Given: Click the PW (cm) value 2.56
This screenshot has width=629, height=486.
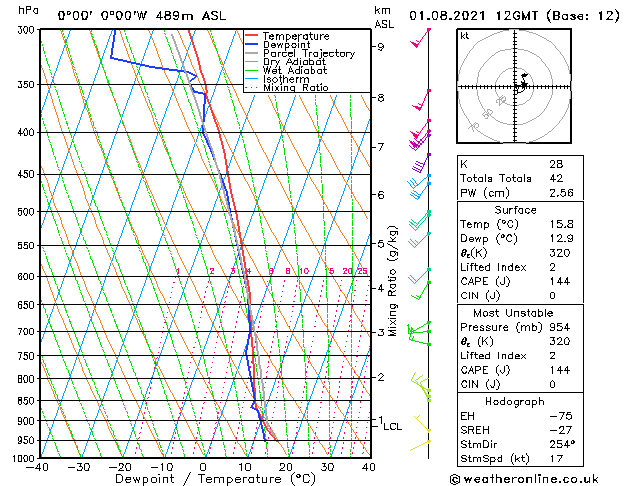Looking at the screenshot, I should [561, 193].
